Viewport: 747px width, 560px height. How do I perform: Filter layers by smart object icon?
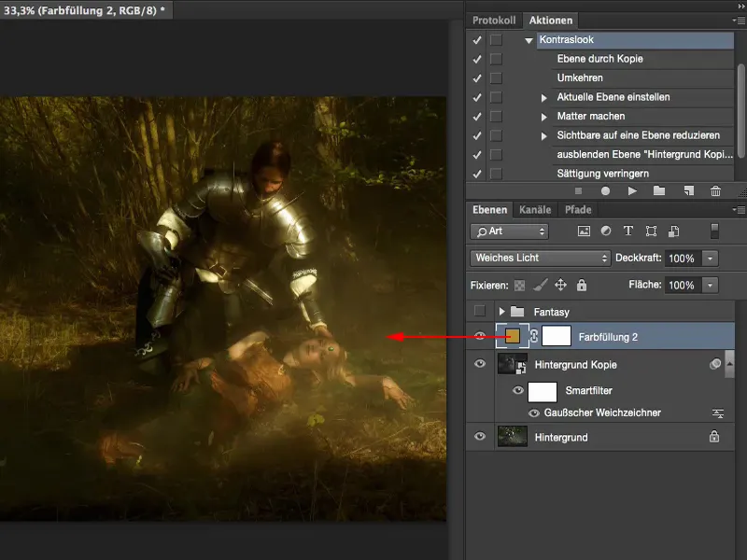(673, 231)
